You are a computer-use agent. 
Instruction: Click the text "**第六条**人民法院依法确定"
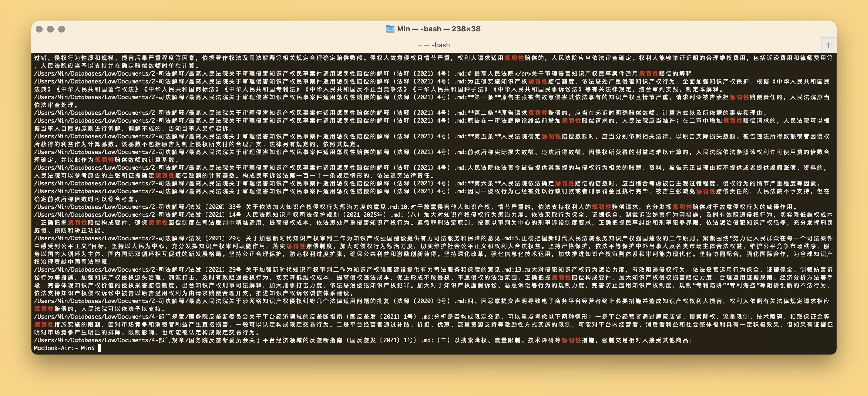point(511,183)
